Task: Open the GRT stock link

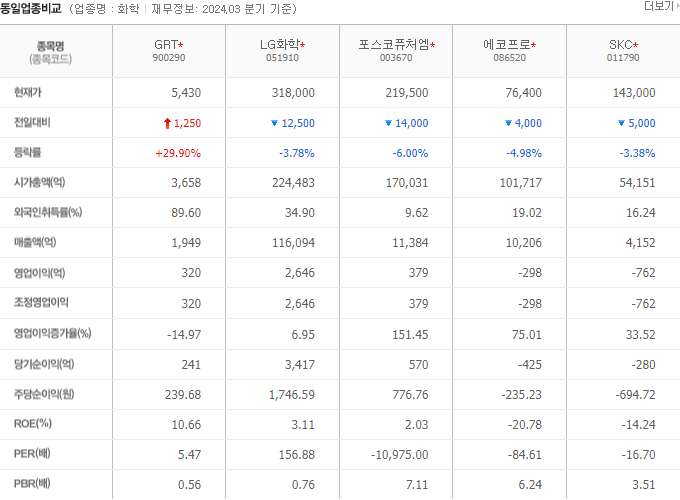Action: click(166, 45)
